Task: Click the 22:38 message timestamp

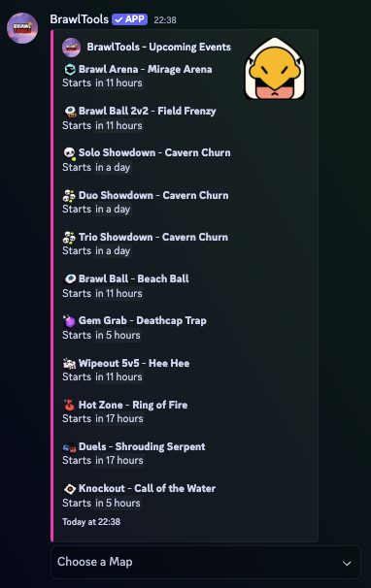Action: coord(165,19)
